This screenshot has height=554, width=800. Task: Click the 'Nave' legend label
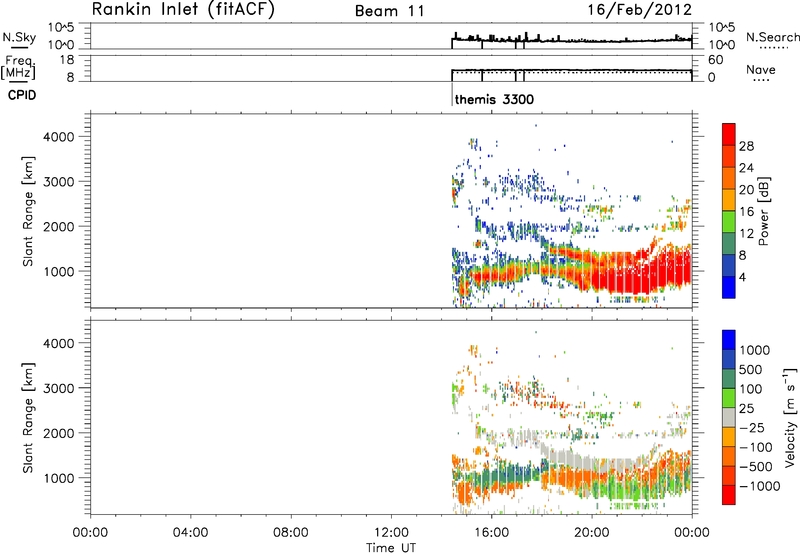761,69
